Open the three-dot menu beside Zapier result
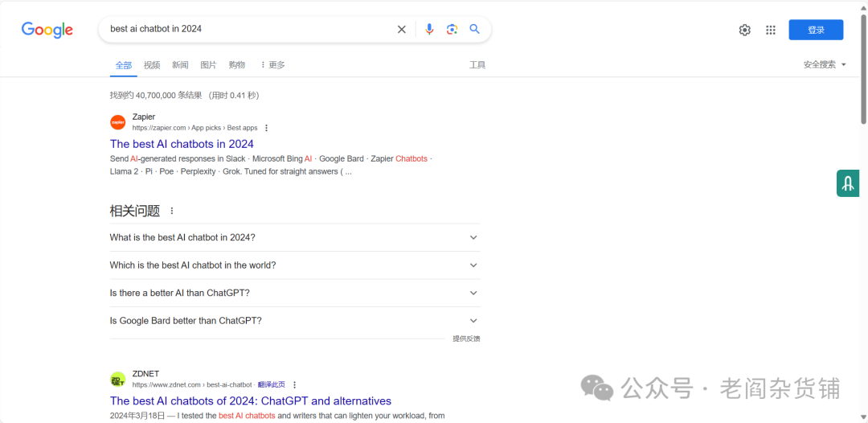 (x=266, y=128)
